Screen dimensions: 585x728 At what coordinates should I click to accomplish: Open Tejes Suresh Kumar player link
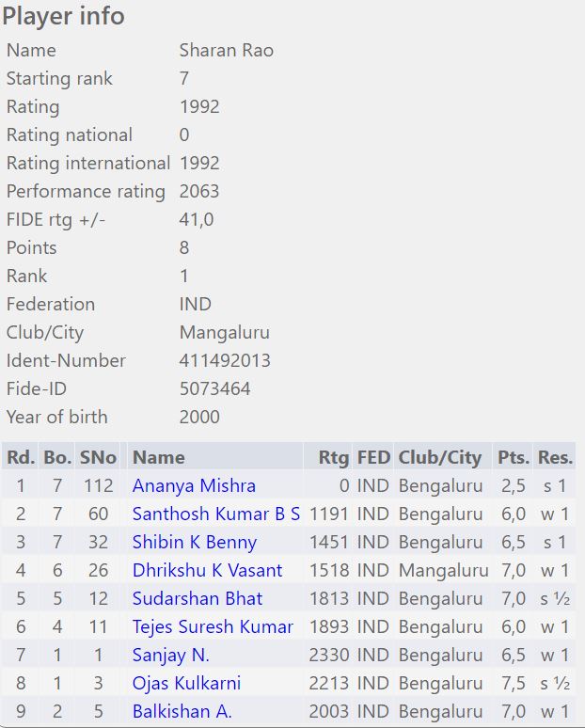tap(213, 627)
